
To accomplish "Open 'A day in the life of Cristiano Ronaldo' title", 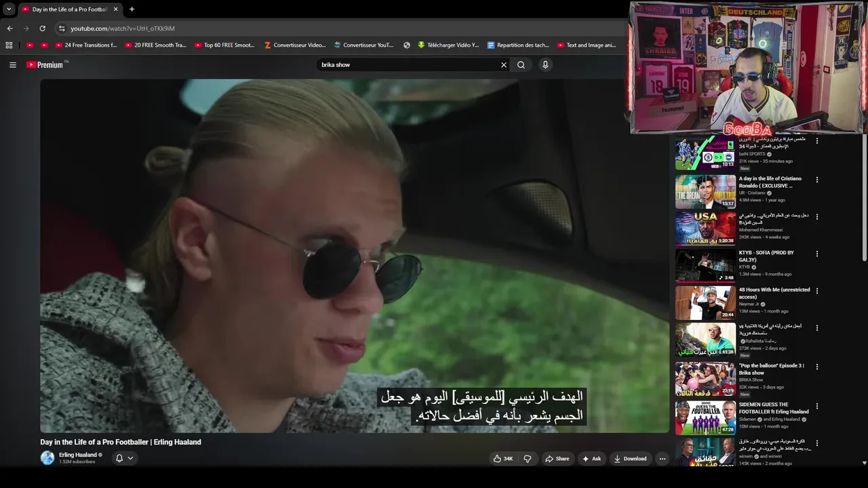I will click(x=770, y=182).
